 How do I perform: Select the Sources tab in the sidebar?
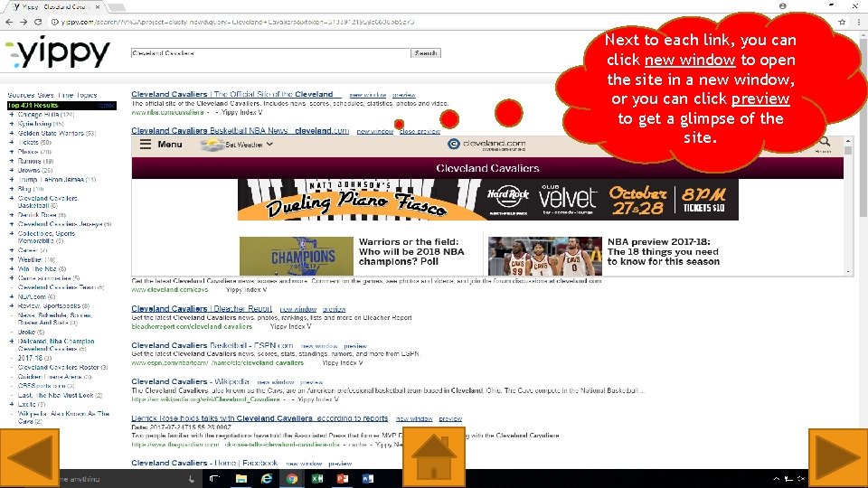pos(21,95)
